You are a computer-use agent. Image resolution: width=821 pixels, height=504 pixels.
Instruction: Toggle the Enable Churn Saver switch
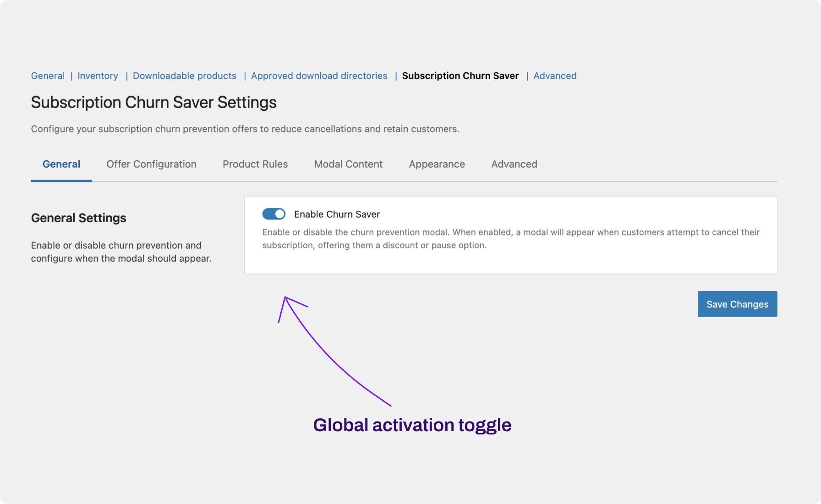274,214
